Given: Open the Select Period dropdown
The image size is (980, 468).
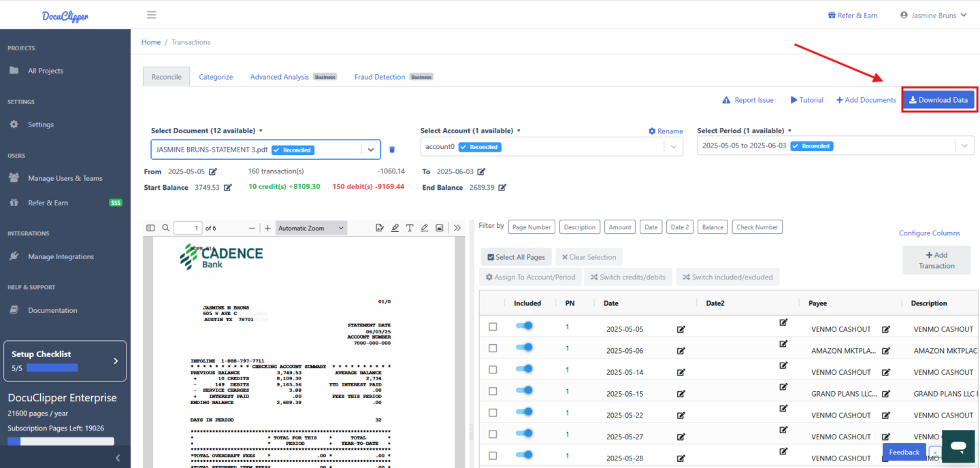Looking at the screenshot, I should (835, 146).
